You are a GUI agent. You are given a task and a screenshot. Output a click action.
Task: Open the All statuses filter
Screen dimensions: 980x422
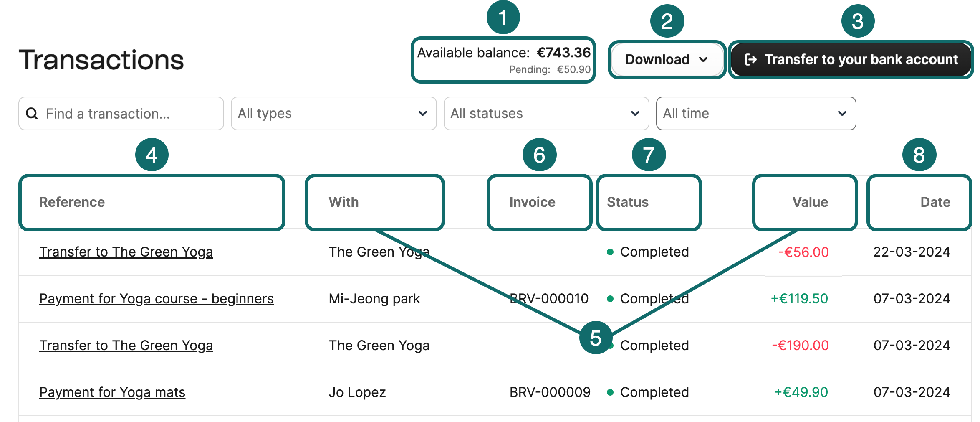tap(545, 113)
